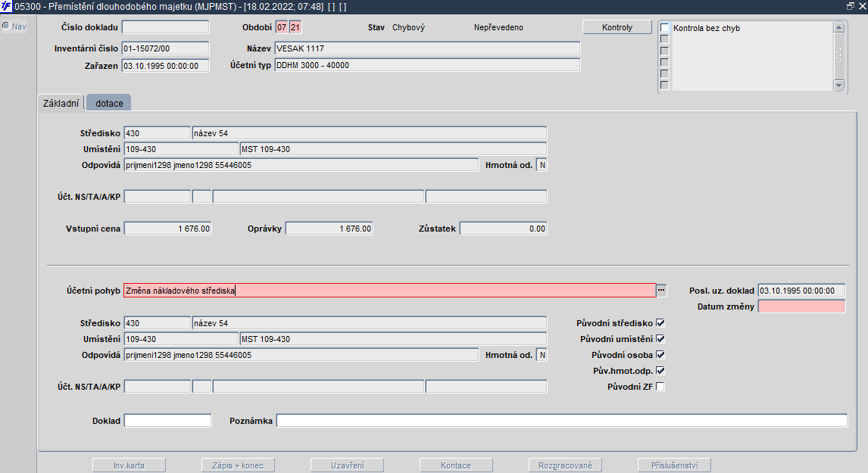Toggle the Pův.hmot.odp. checkbox
Screen dimensions: 868x473
click(660, 371)
